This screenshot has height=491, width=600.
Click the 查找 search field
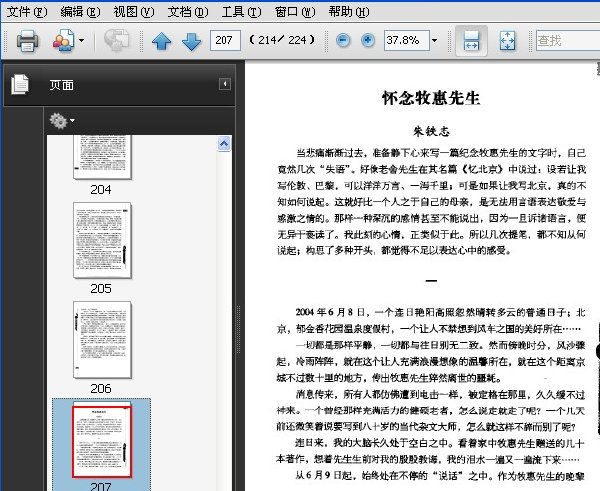click(x=568, y=40)
